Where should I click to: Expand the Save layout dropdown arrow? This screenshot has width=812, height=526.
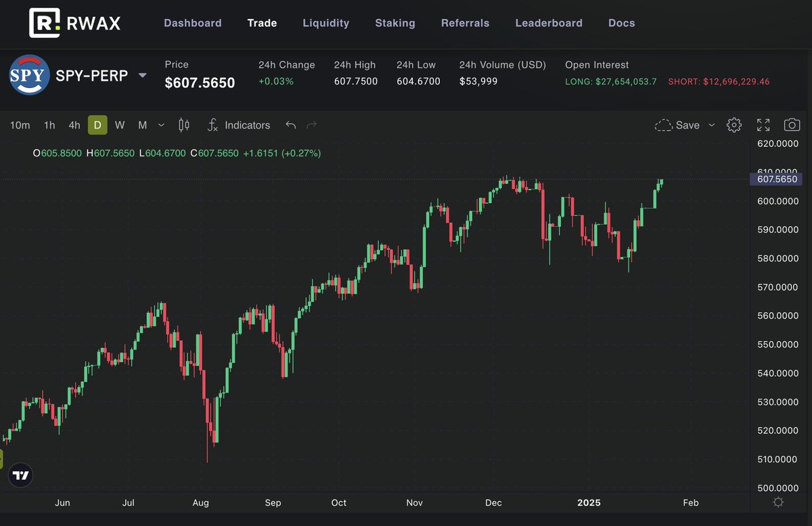pyautogui.click(x=711, y=125)
